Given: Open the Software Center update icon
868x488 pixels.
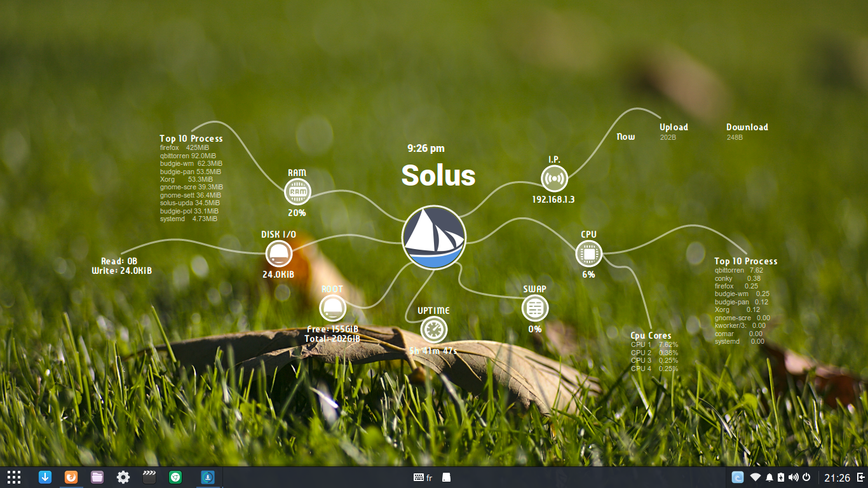Looking at the screenshot, I should click(x=207, y=477).
